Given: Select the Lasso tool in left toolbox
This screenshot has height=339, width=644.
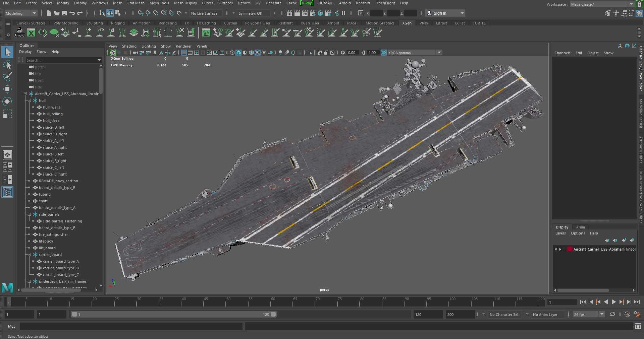Looking at the screenshot, I should coord(7,64).
